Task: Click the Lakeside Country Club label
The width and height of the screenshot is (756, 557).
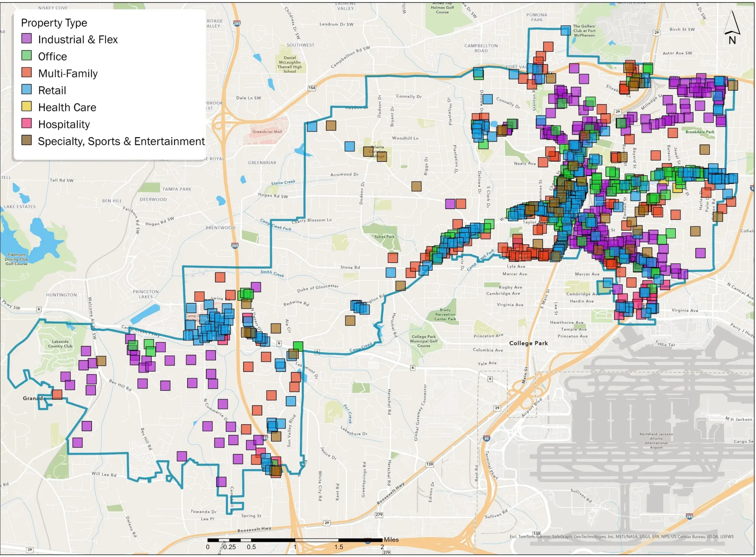Action: (60, 344)
